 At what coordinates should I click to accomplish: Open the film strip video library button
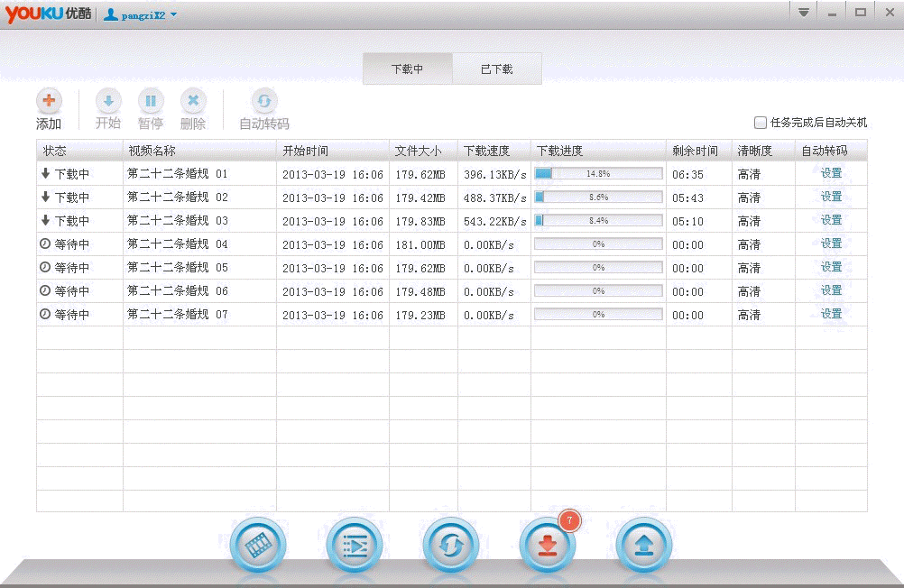tap(258, 545)
